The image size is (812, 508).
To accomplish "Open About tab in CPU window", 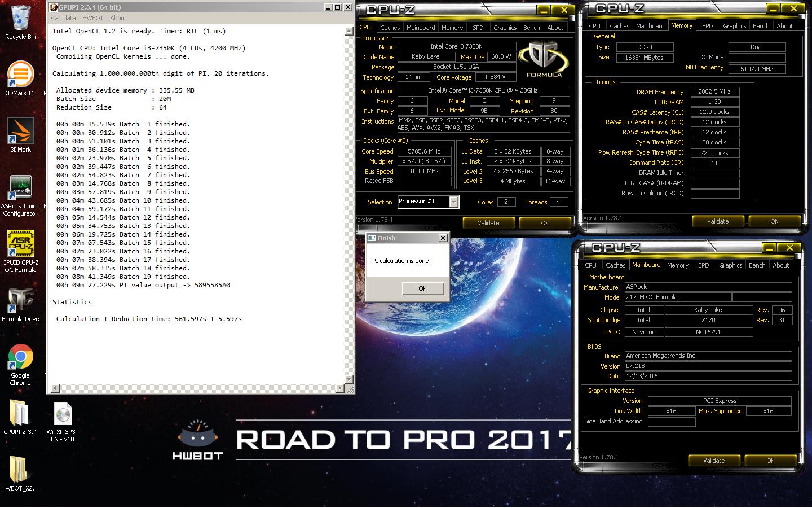I will point(555,28).
